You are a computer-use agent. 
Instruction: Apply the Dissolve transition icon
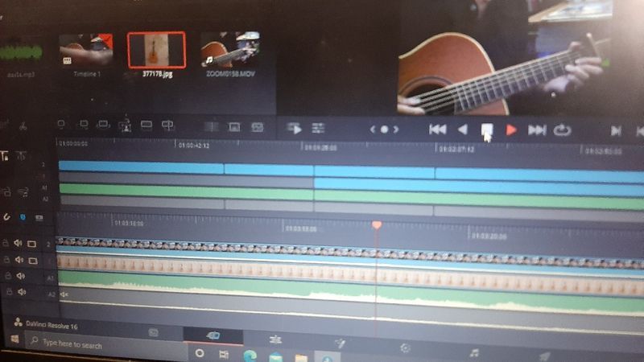[234, 127]
